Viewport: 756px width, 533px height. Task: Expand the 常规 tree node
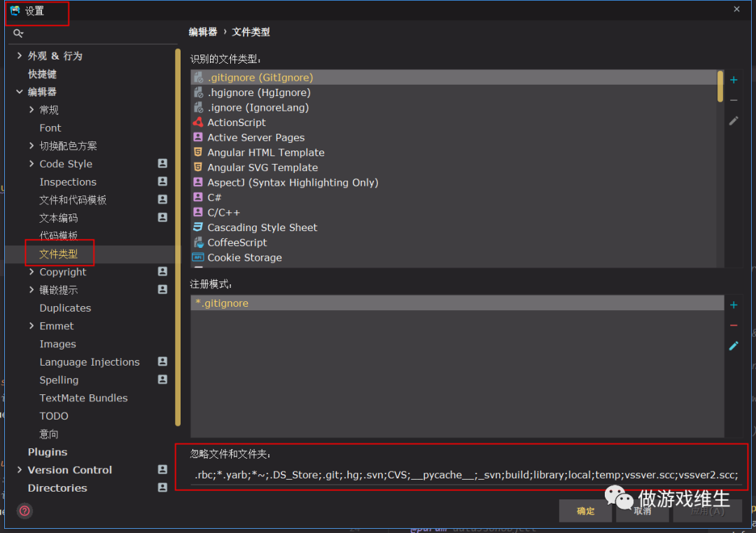point(31,110)
